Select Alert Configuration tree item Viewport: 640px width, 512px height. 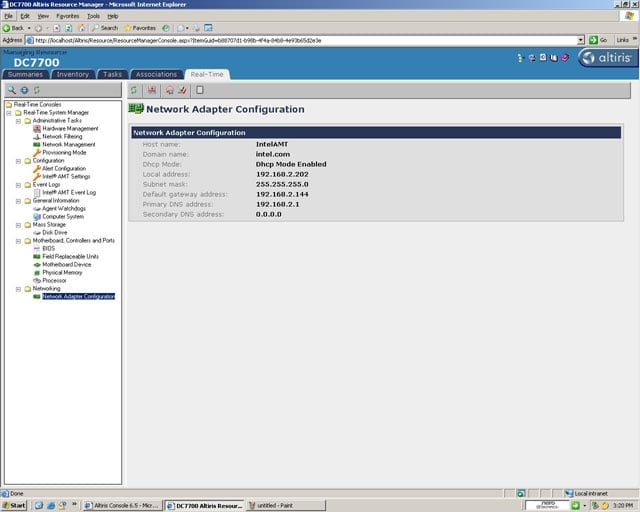click(64, 168)
